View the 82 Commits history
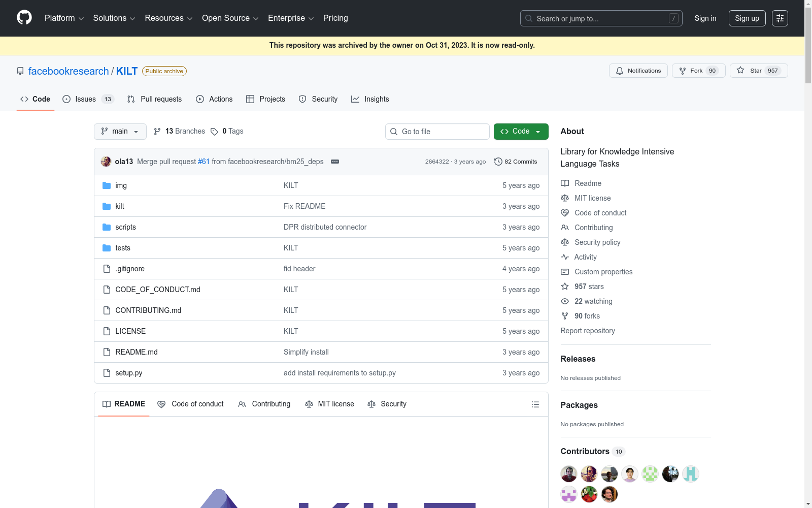 516,162
